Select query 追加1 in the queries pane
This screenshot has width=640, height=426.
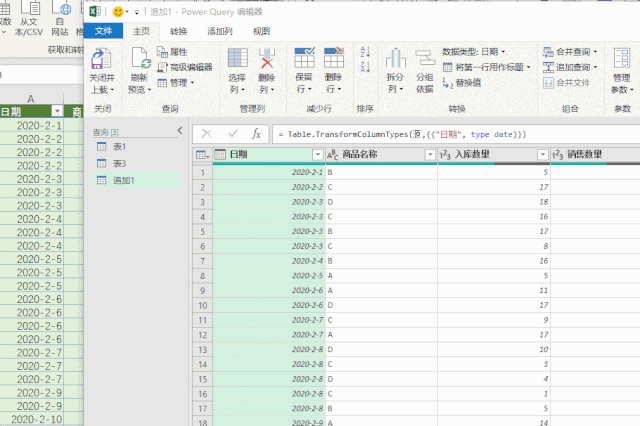click(136, 180)
